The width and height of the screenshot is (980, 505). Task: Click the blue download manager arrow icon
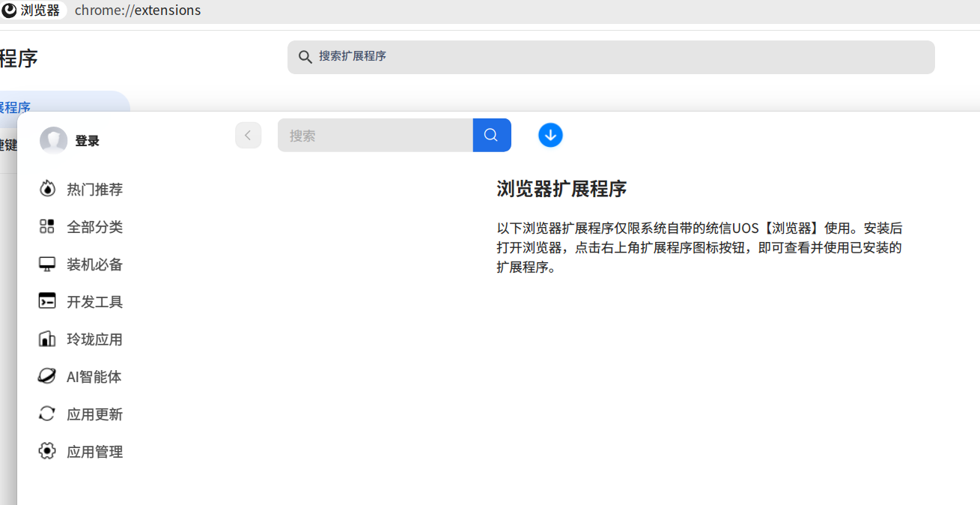(550, 136)
